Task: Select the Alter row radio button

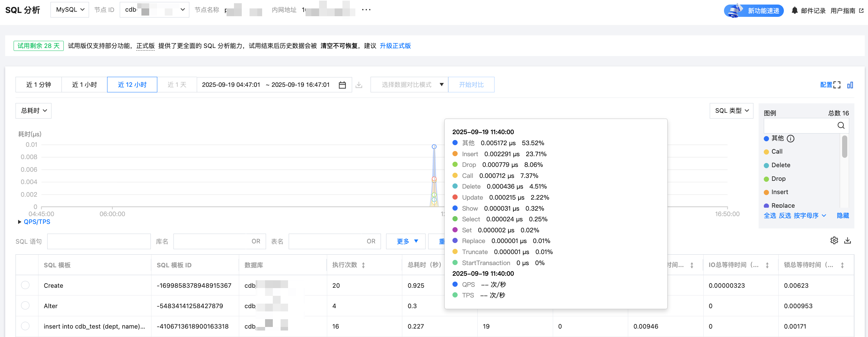Action: pos(25,306)
